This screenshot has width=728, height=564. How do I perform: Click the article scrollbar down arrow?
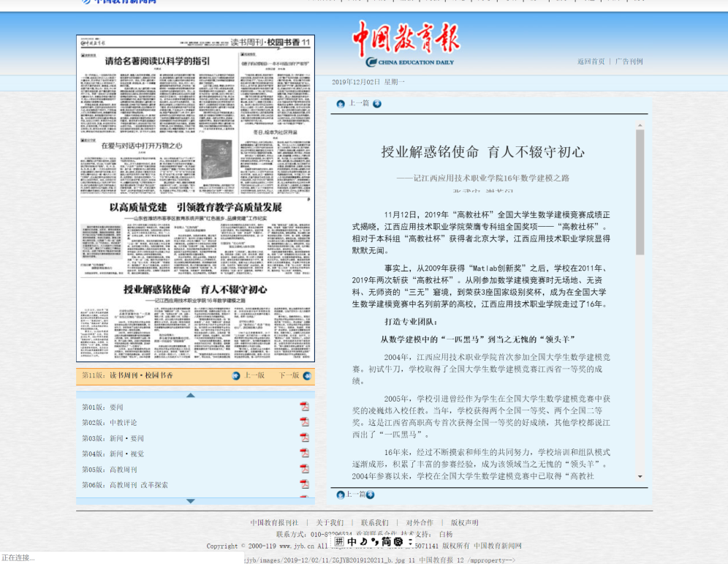[640, 477]
